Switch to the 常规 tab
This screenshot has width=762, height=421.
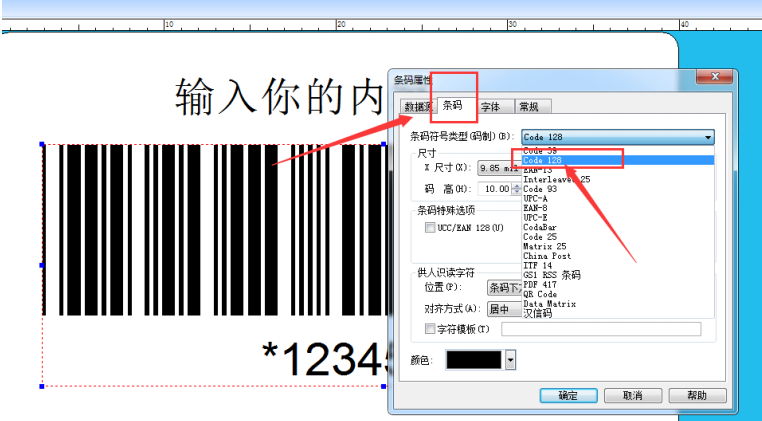tap(529, 106)
